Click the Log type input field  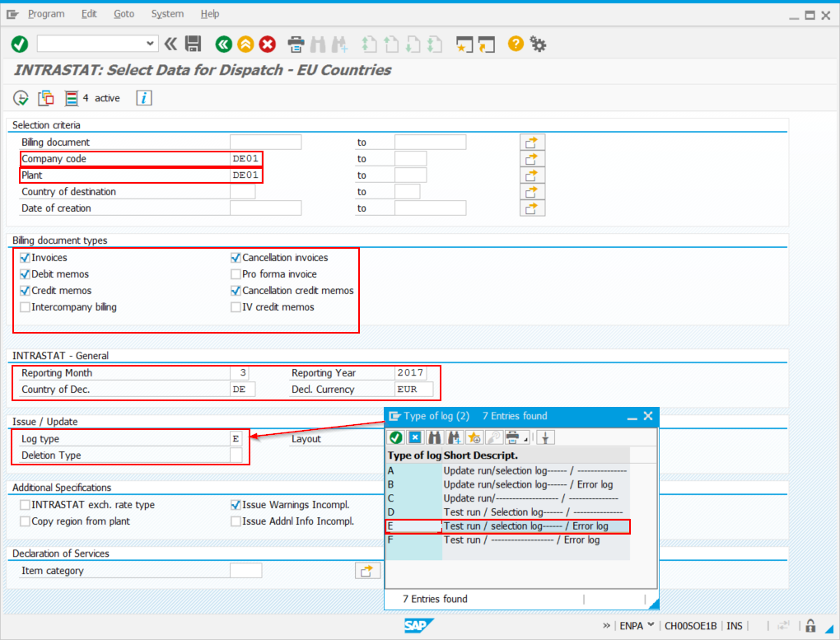click(x=236, y=438)
